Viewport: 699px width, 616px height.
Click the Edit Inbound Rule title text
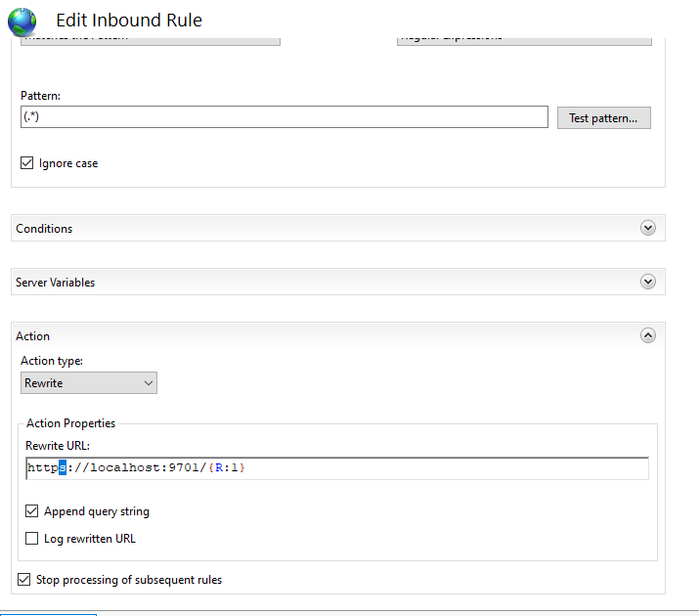point(129,20)
